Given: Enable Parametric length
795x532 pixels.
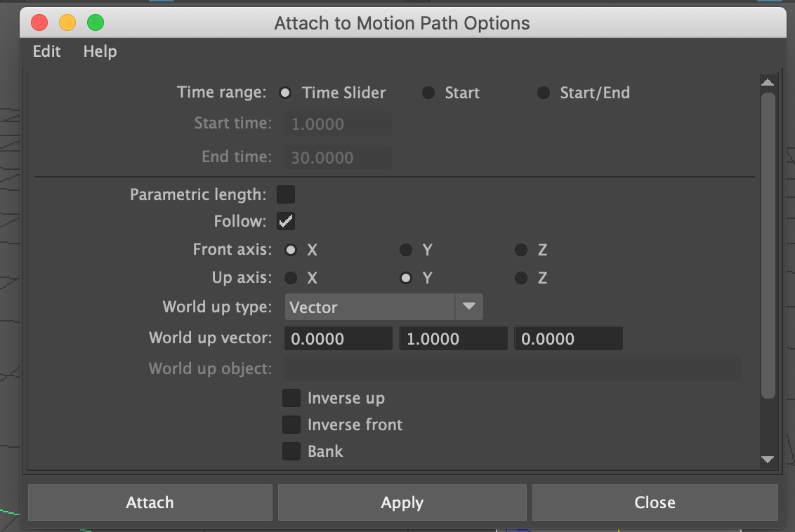Looking at the screenshot, I should [286, 194].
